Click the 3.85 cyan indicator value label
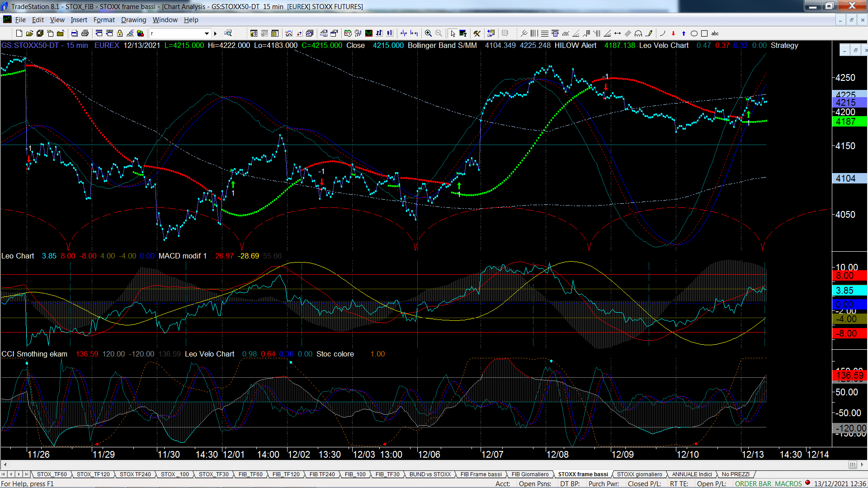Screen dimensions: 868x488 (x=849, y=291)
